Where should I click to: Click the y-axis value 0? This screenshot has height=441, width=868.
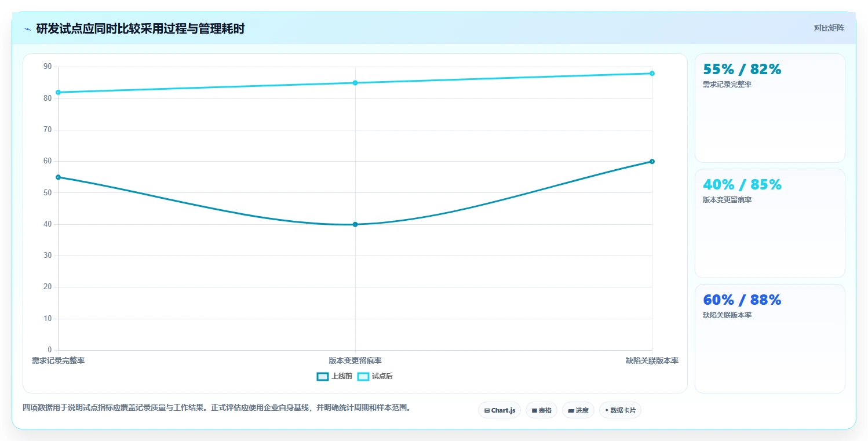(50, 349)
